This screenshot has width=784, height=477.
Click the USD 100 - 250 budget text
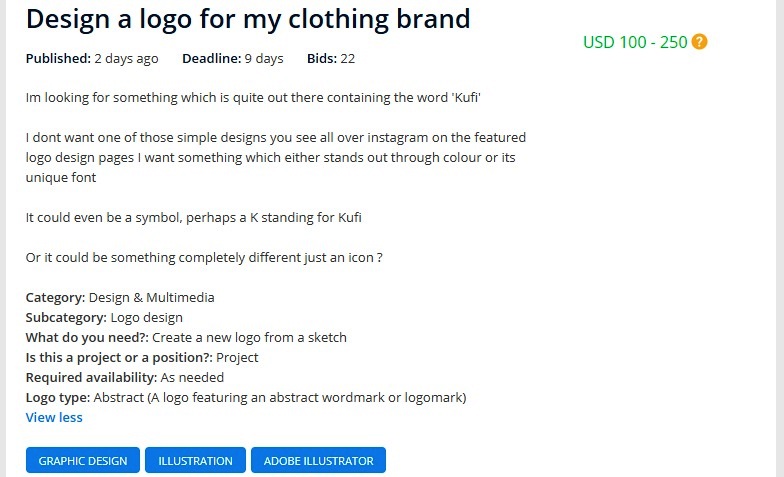[x=635, y=42]
